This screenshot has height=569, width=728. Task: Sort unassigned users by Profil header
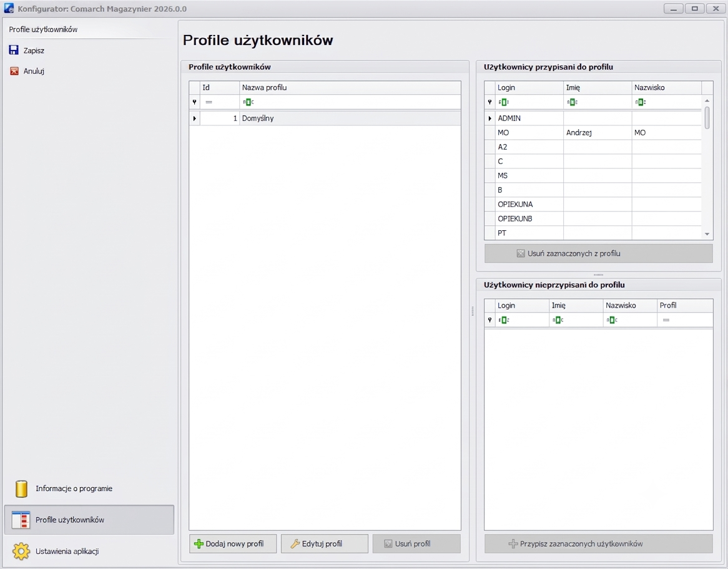pyautogui.click(x=685, y=305)
